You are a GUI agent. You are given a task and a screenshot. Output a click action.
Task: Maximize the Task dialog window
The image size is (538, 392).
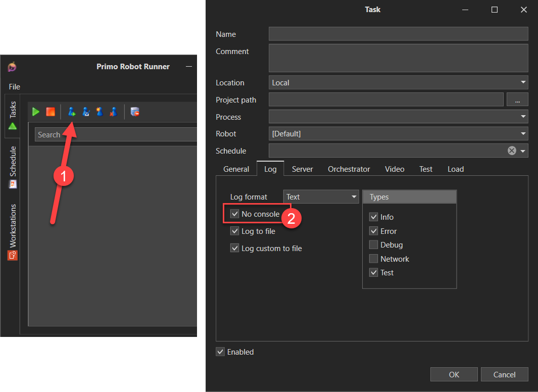[495, 10]
